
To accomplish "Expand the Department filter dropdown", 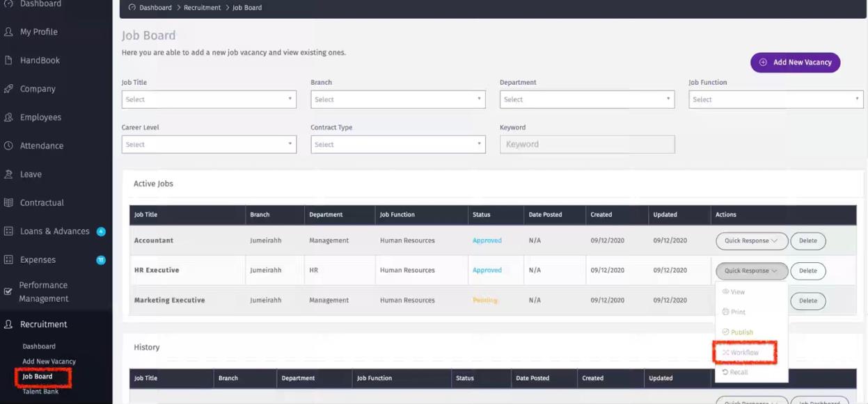I will click(x=587, y=99).
